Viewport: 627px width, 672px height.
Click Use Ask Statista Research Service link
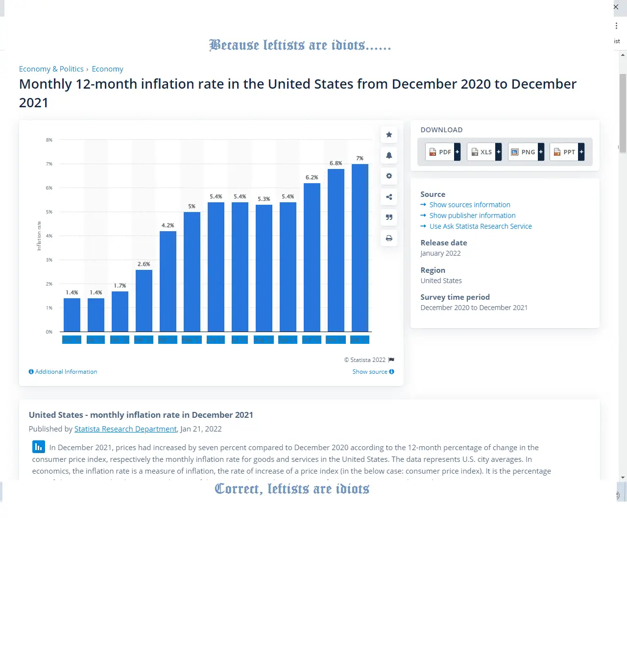tap(481, 226)
